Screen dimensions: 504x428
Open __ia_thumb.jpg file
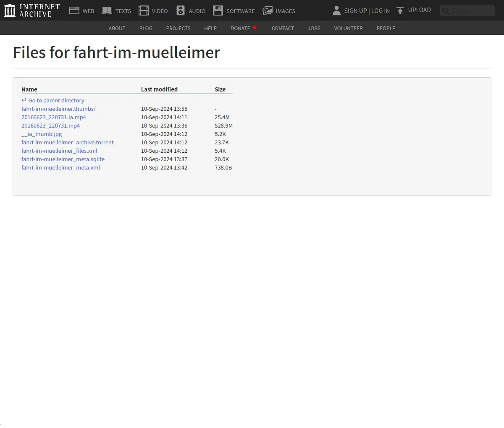click(x=42, y=134)
